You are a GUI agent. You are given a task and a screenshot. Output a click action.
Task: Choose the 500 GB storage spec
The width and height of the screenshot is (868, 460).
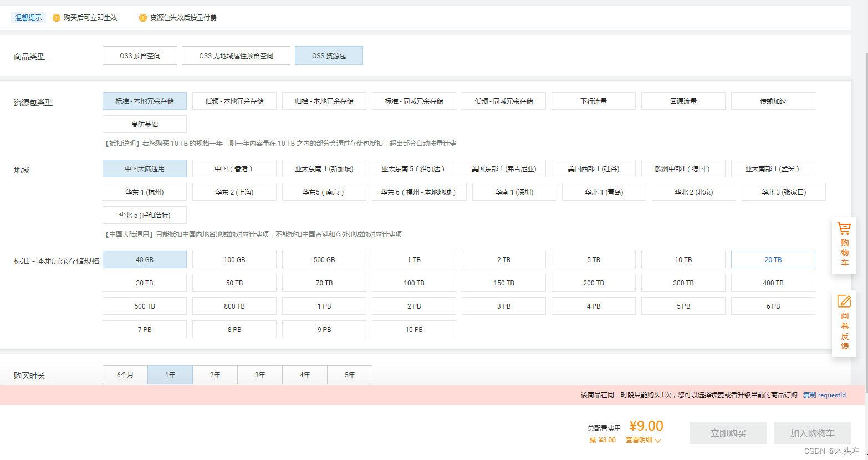(x=324, y=259)
